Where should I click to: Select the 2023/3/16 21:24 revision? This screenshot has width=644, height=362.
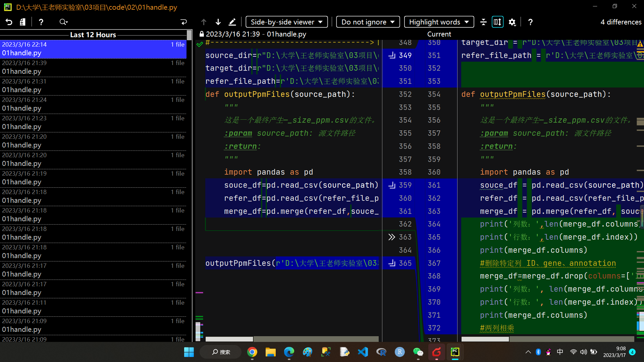(x=93, y=104)
